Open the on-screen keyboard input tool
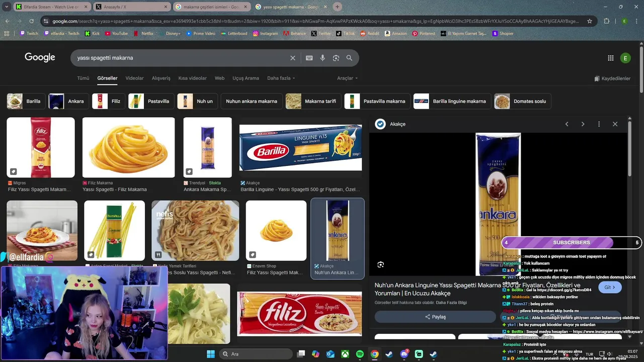The image size is (644, 362). point(309,58)
